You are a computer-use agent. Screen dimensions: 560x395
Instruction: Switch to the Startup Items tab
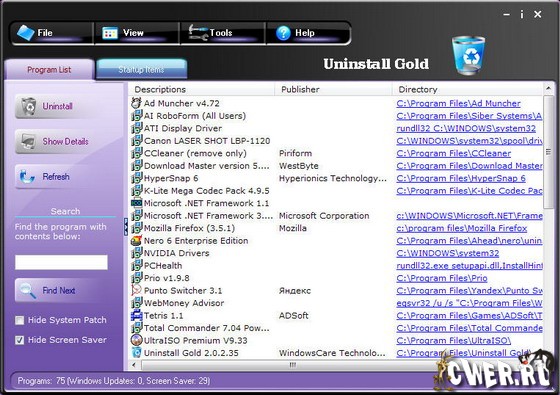141,69
